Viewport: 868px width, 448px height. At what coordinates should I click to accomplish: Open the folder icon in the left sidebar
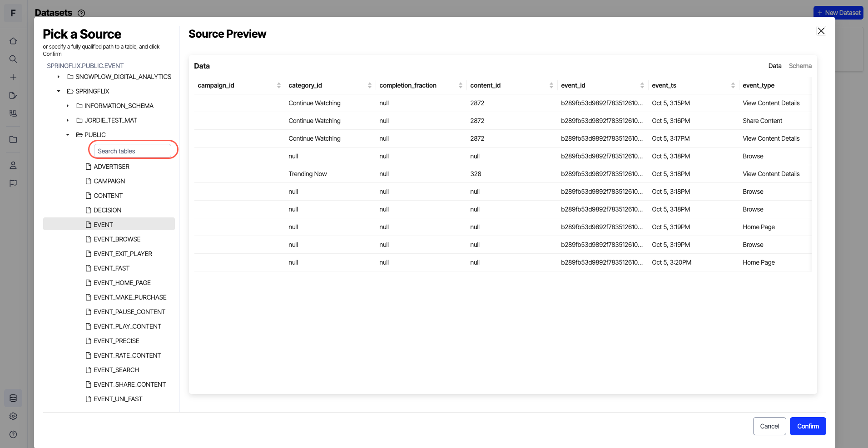[13, 139]
